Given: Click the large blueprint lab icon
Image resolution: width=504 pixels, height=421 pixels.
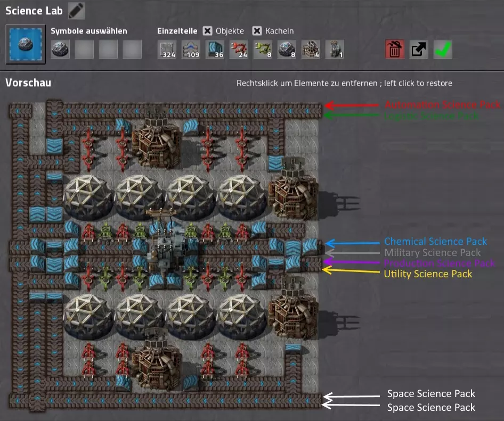Looking at the screenshot, I should (x=26, y=44).
